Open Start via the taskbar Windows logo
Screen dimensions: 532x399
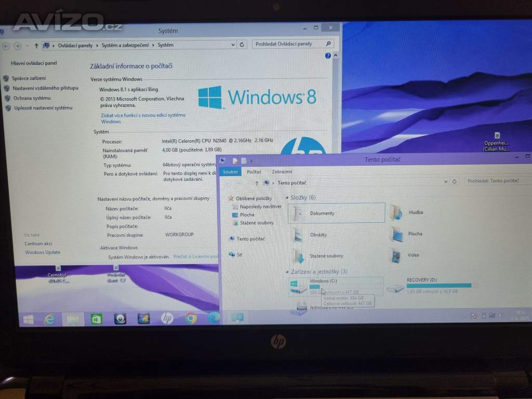(29, 320)
